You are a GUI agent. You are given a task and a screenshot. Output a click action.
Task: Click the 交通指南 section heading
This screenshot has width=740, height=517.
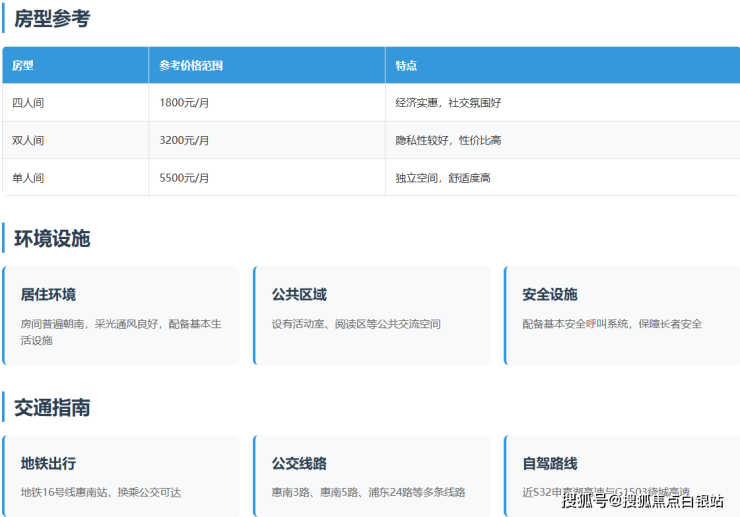click(x=52, y=408)
